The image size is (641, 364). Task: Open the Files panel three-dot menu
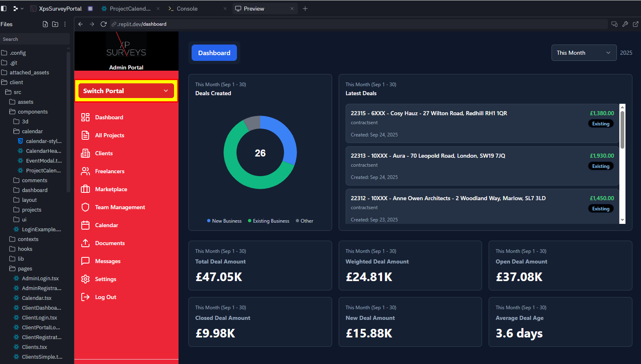[65, 24]
